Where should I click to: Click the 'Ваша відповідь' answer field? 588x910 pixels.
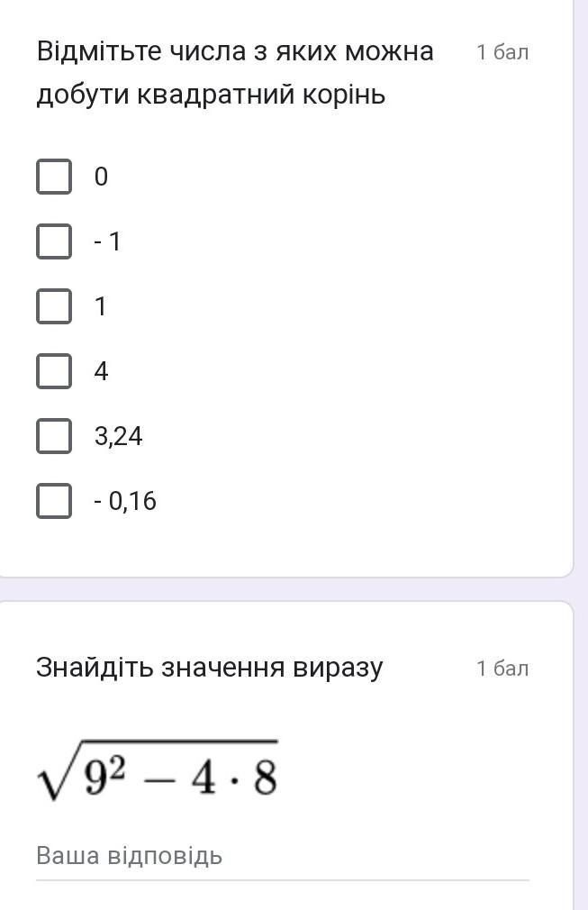(x=283, y=856)
